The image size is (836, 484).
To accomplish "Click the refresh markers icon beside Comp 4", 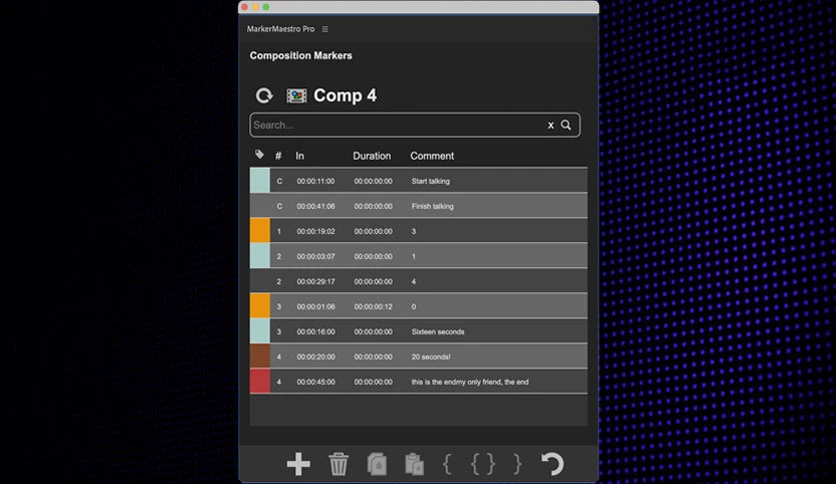I will click(264, 95).
